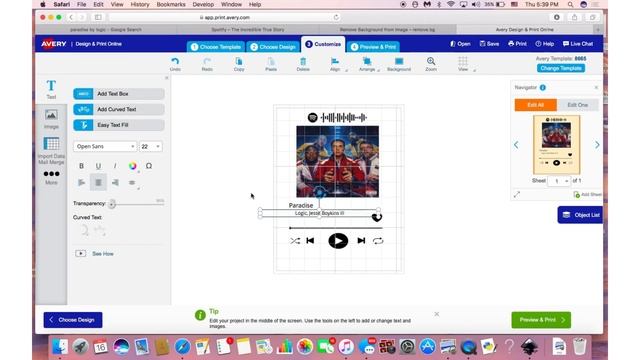
Task: Click the Zoom magnifier icon
Action: click(x=431, y=64)
